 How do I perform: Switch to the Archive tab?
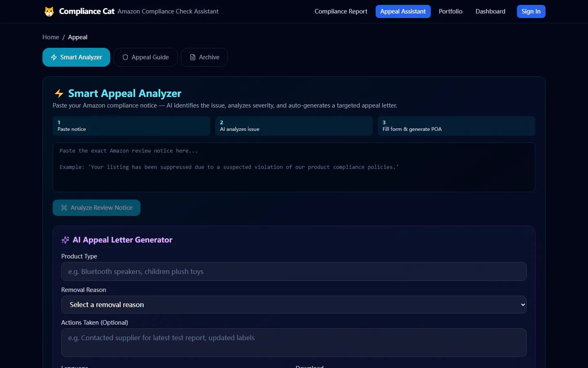pos(204,57)
